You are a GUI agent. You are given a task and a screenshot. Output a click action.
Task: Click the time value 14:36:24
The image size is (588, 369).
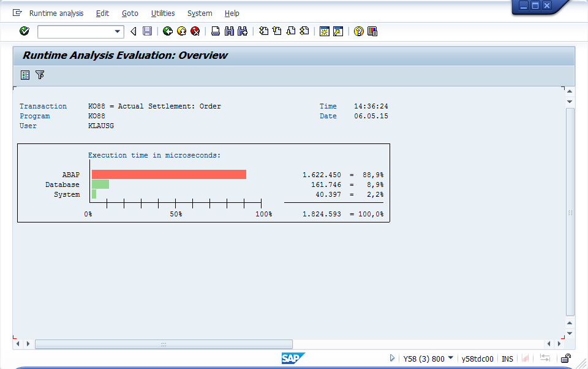pos(371,106)
